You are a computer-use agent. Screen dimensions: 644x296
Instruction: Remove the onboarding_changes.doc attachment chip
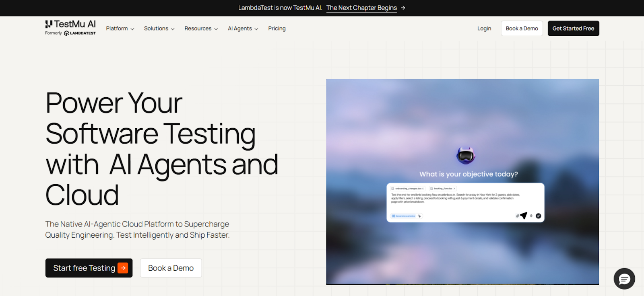423,189
